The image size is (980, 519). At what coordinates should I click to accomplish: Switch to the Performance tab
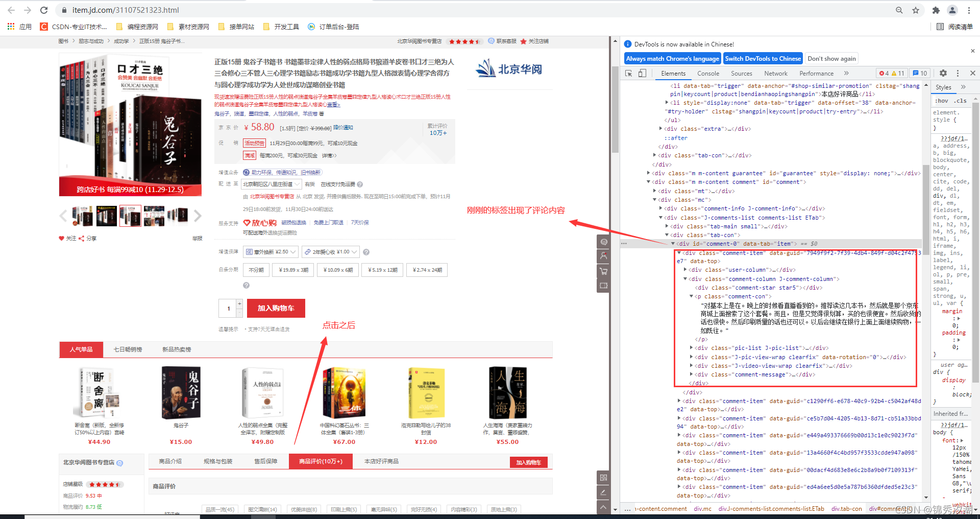tap(816, 74)
